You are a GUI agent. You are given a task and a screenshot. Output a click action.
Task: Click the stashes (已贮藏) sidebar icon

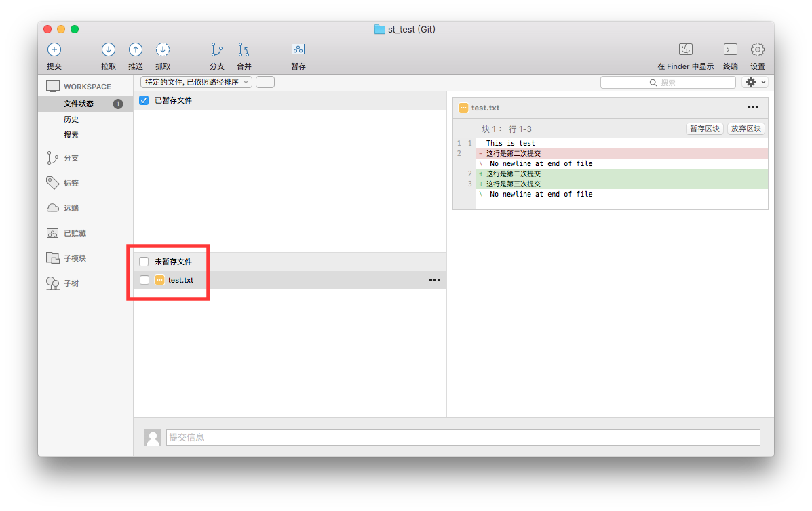pos(53,233)
